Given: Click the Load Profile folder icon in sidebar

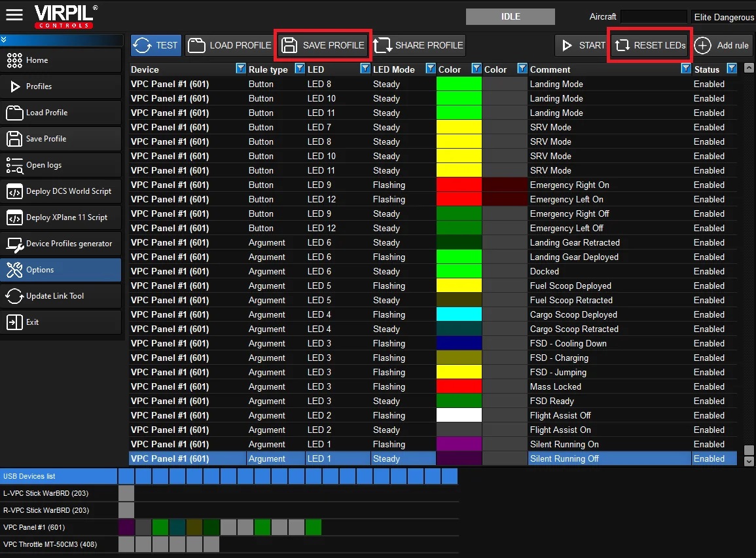Looking at the screenshot, I should (x=14, y=113).
